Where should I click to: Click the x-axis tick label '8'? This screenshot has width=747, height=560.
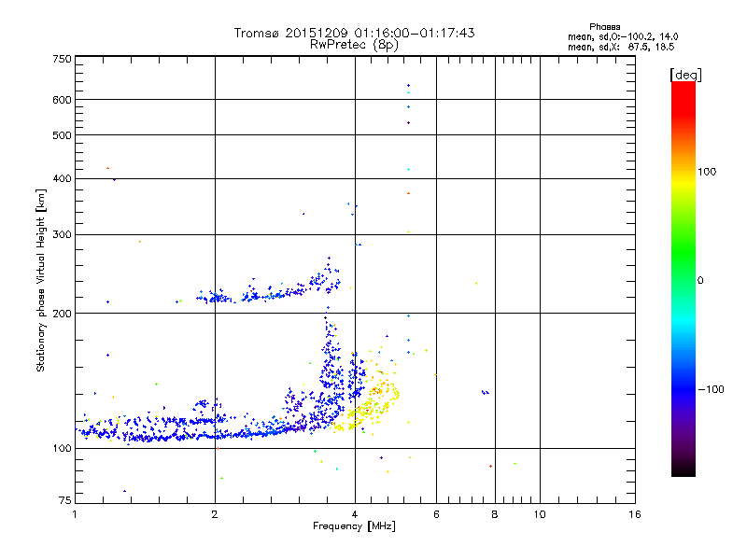495,514
